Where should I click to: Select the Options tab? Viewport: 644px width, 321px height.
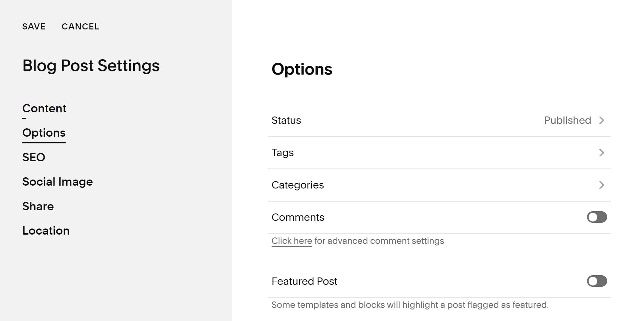[44, 133]
